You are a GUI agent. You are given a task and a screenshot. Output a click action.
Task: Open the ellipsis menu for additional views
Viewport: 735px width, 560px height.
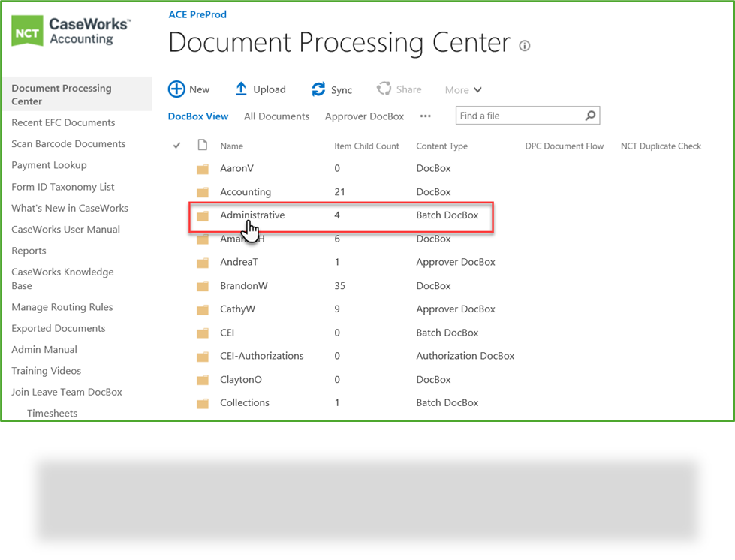click(x=425, y=116)
